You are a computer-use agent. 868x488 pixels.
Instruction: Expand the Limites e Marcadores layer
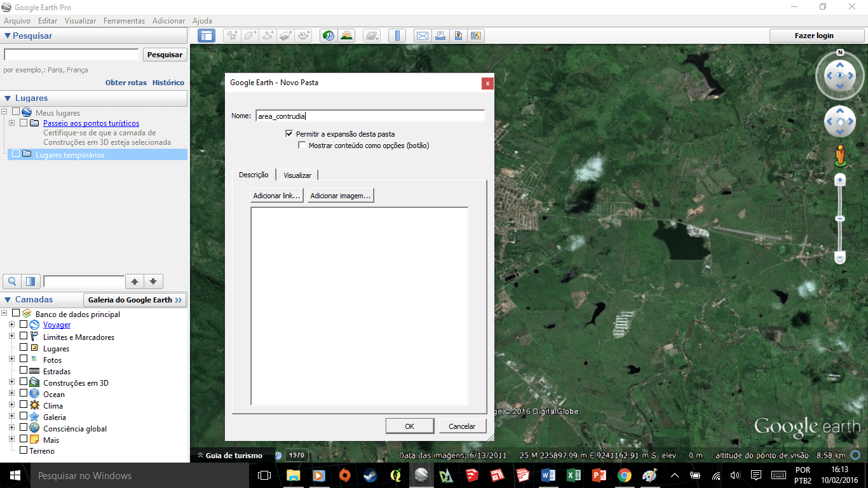click(x=11, y=337)
